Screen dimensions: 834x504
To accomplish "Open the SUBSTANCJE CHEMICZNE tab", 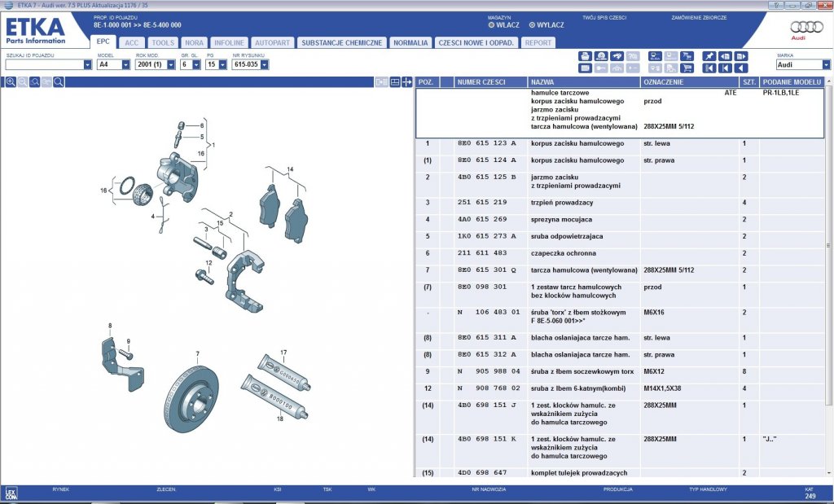I will coord(341,42).
